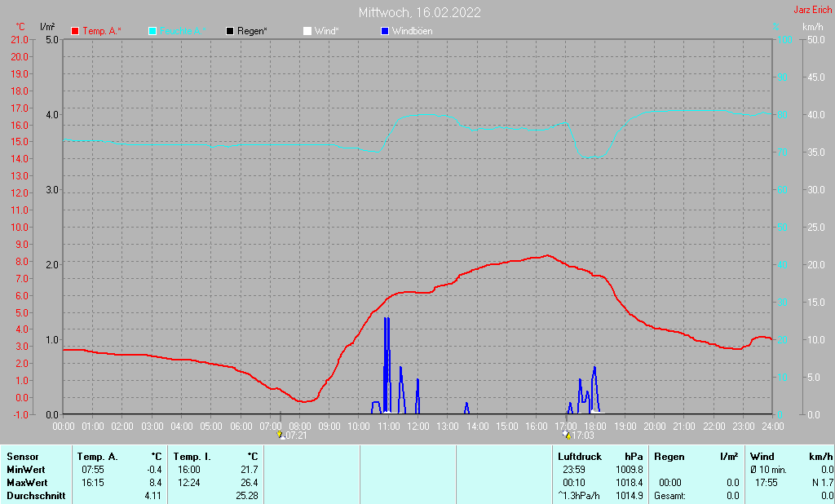The width and height of the screenshot is (835, 504).
Task: Click the 'Luftdruck' column header
Action: 580,458
